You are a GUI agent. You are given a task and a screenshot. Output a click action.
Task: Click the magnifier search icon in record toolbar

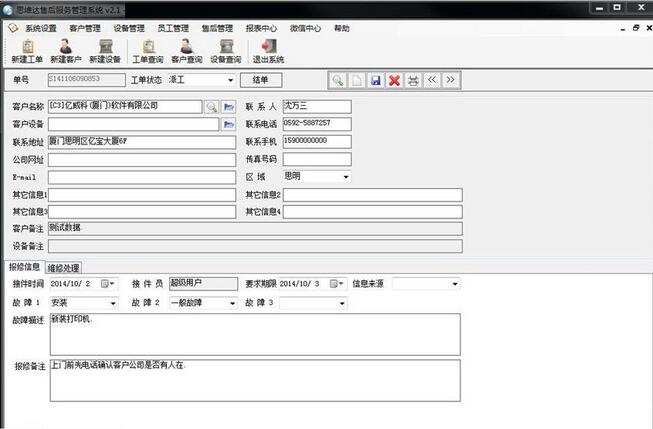338,80
